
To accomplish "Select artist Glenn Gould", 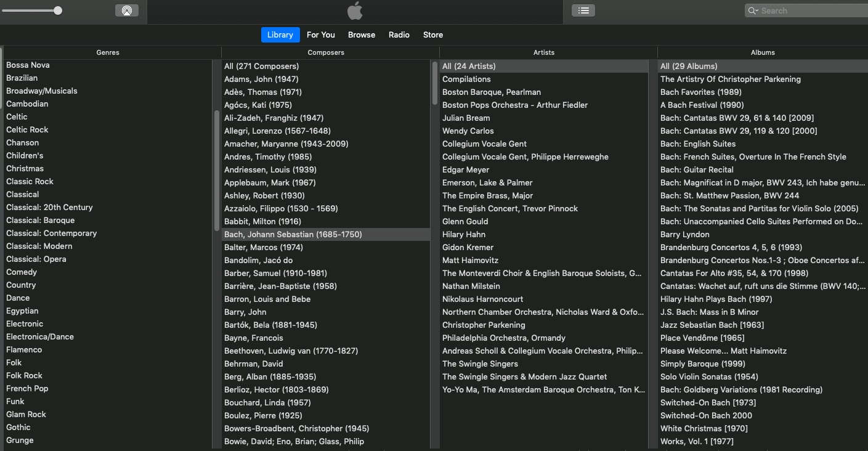I will pos(465,221).
